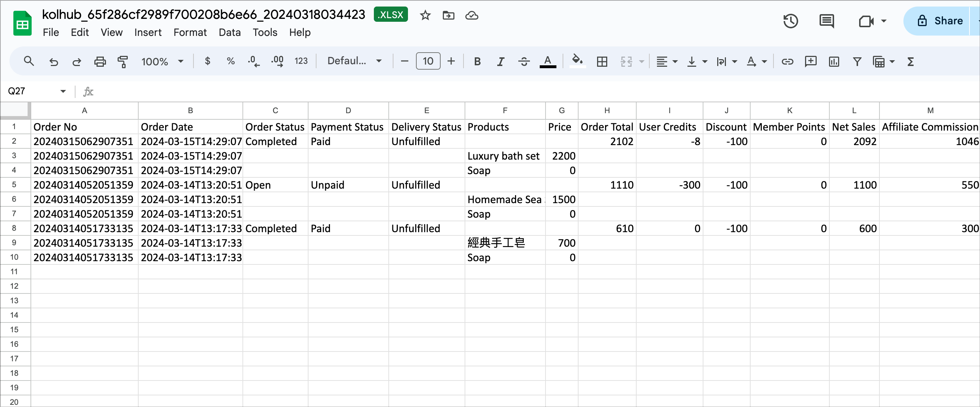Decrease decimal places
The width and height of the screenshot is (980, 407).
(254, 61)
